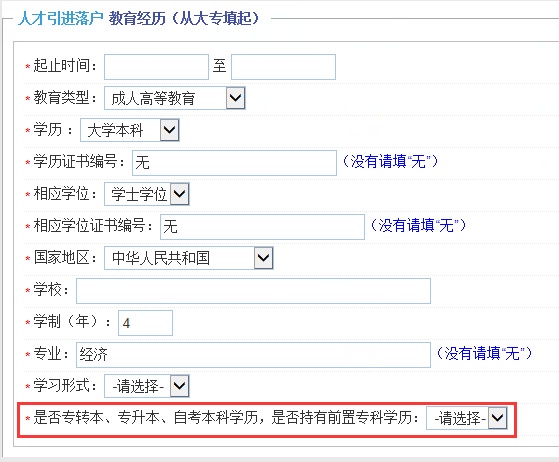The image size is (559, 462).
Task: Open the 学习形式 dropdown
Action: (x=147, y=386)
